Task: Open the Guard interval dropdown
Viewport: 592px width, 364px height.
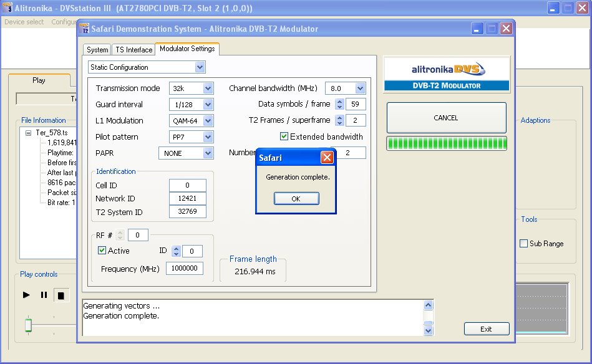Action: pos(208,105)
